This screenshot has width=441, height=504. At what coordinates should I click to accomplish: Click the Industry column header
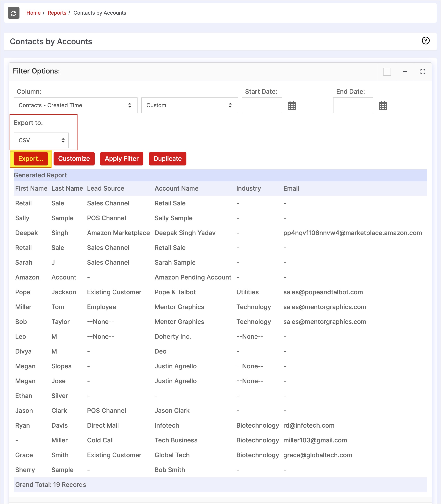pos(249,188)
